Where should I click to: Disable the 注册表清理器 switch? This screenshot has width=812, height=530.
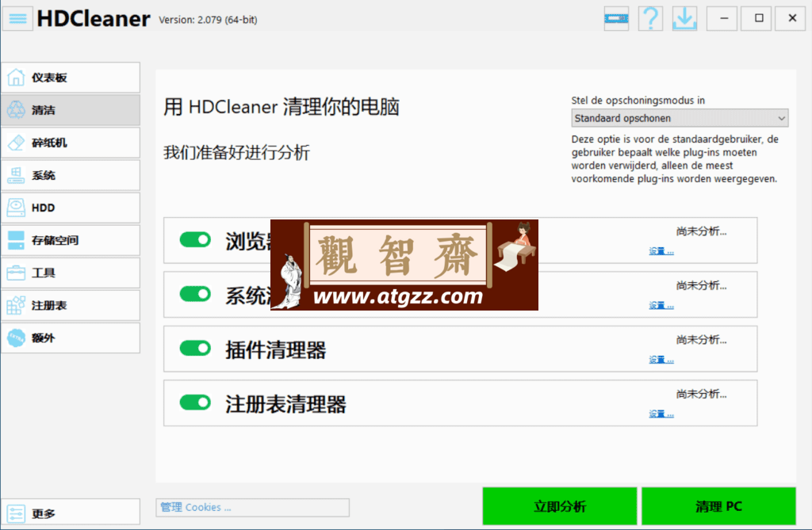click(195, 402)
